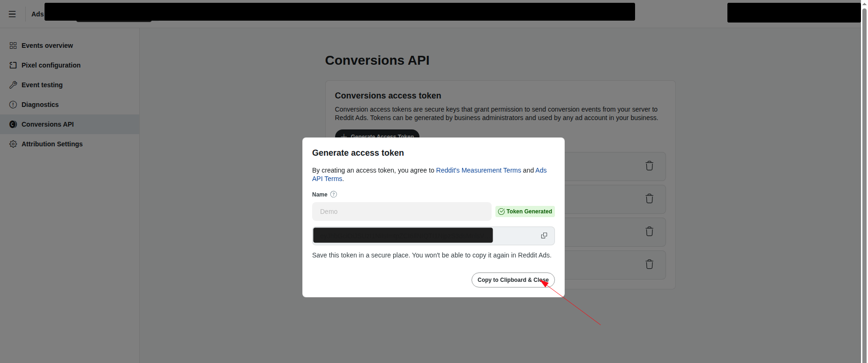Viewport: 868px width, 363px height.
Task: Delete the fourth token via trash icon
Action: 649,264
